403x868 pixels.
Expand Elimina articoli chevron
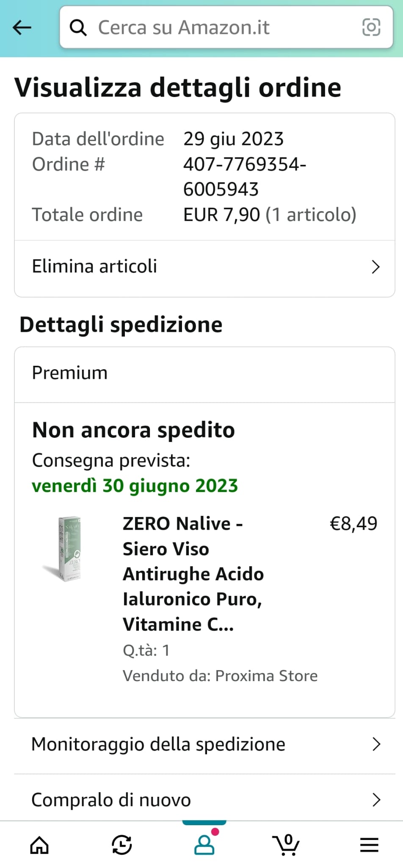375,267
